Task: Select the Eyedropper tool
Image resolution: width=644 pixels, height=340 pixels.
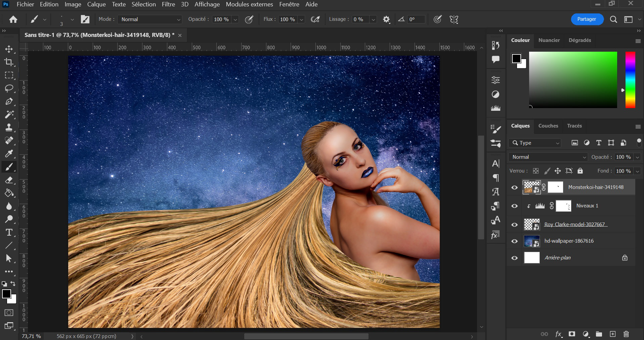Action: coord(9,154)
